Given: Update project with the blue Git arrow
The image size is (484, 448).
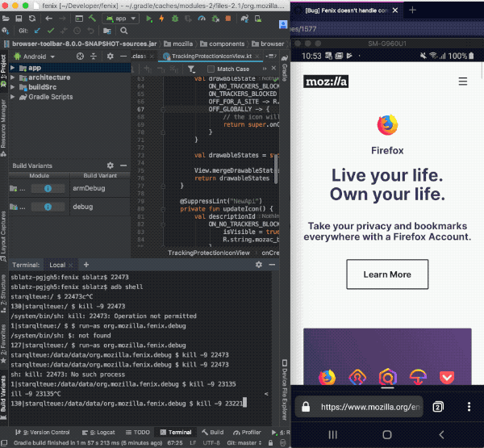Looking at the screenshot, I should click(x=37, y=31).
